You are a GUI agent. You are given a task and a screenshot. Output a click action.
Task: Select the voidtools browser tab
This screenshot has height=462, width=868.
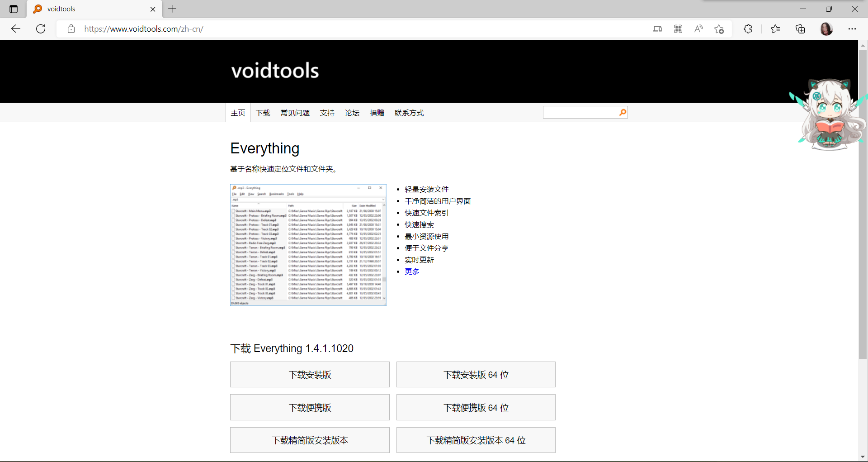click(94, 9)
